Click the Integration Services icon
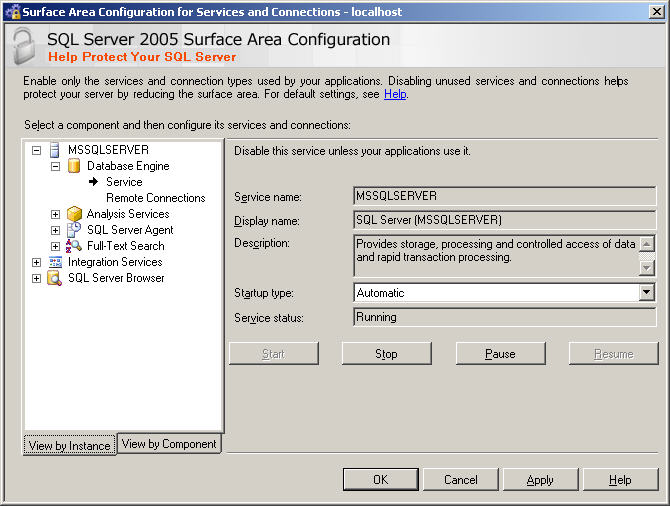Image resolution: width=670 pixels, height=506 pixels. coord(54,262)
